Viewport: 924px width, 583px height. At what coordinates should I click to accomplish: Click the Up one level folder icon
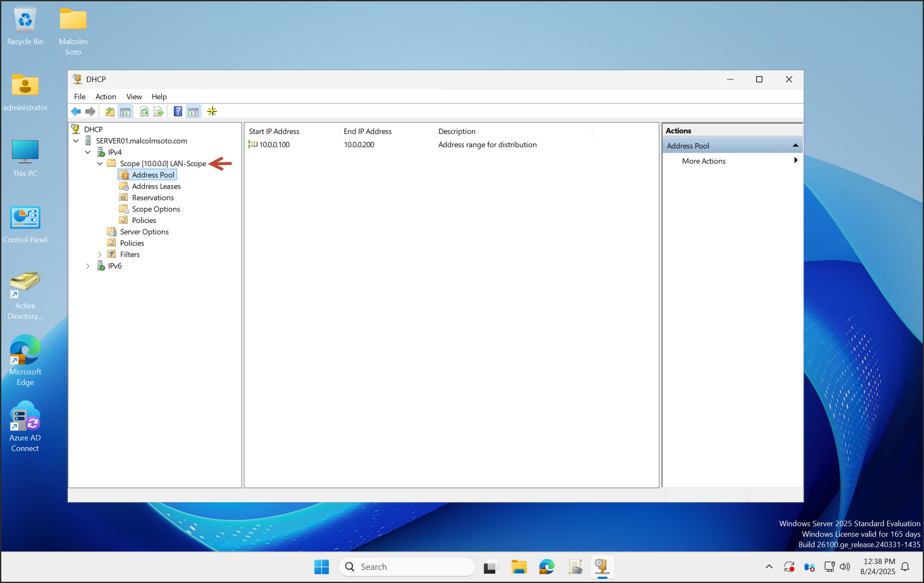(x=109, y=111)
